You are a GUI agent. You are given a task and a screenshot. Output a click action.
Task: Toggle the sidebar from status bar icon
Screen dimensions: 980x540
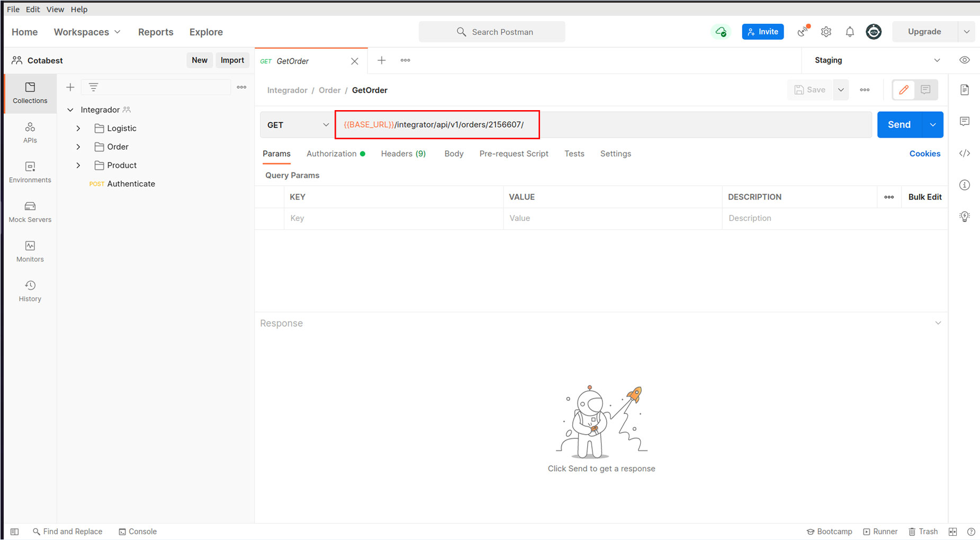point(15,532)
